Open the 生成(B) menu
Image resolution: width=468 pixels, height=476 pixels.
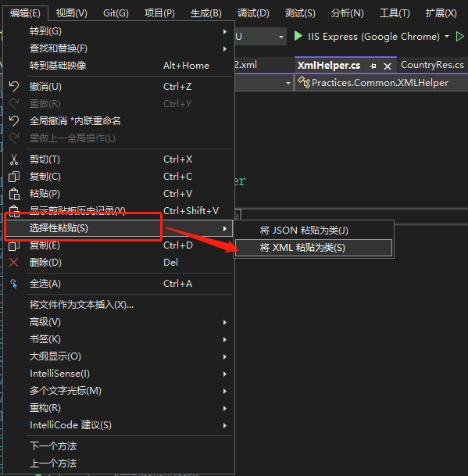click(x=206, y=13)
